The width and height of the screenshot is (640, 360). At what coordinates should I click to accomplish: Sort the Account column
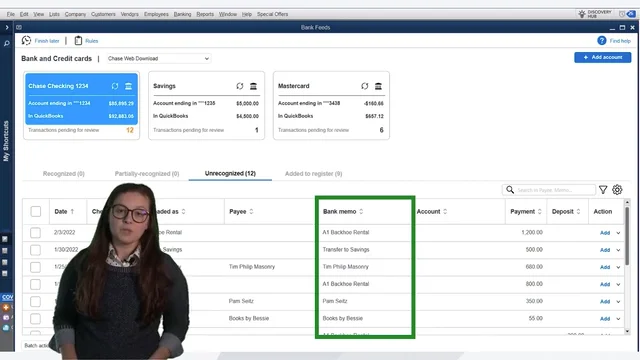click(445, 211)
